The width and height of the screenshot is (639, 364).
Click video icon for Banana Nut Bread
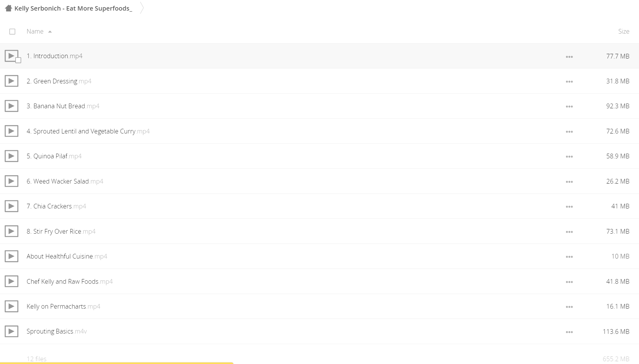(12, 106)
